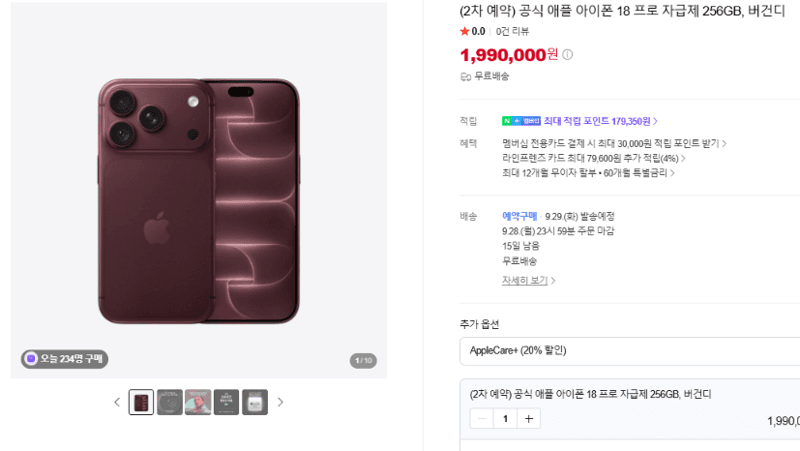Click the price info circle icon

tap(567, 55)
